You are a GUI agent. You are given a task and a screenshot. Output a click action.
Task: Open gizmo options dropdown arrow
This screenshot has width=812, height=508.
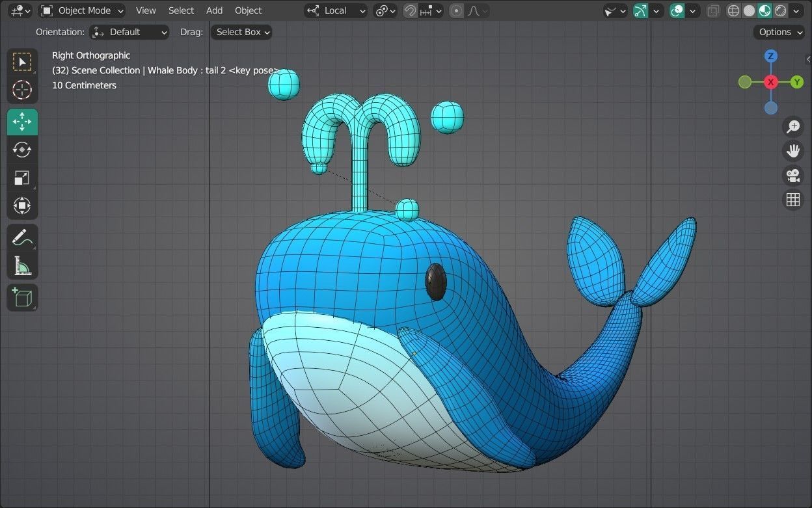tap(656, 10)
